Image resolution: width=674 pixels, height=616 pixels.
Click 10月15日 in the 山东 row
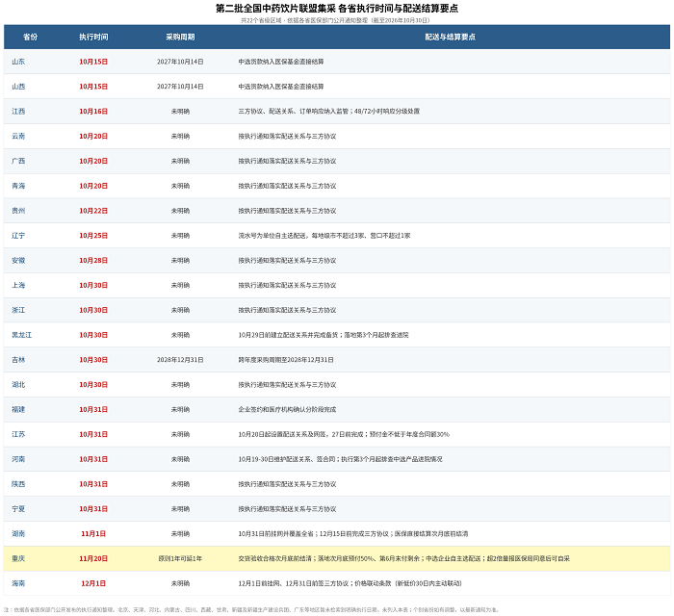point(93,62)
